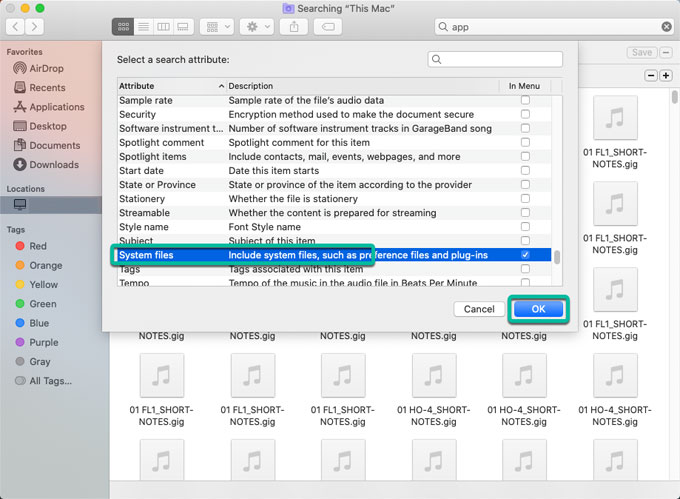Image resolution: width=680 pixels, height=499 pixels.
Task: Check the Spotlight comment In Menu box
Action: [525, 142]
